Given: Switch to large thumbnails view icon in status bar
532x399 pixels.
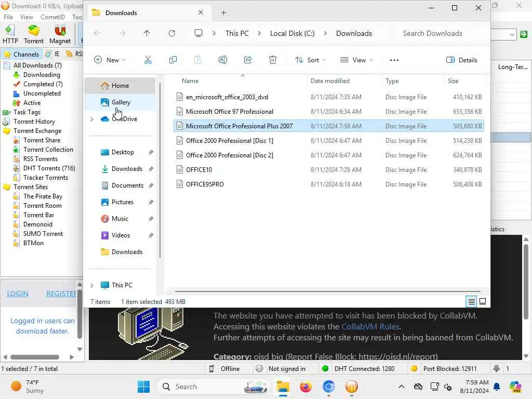Looking at the screenshot, I should pyautogui.click(x=483, y=301).
